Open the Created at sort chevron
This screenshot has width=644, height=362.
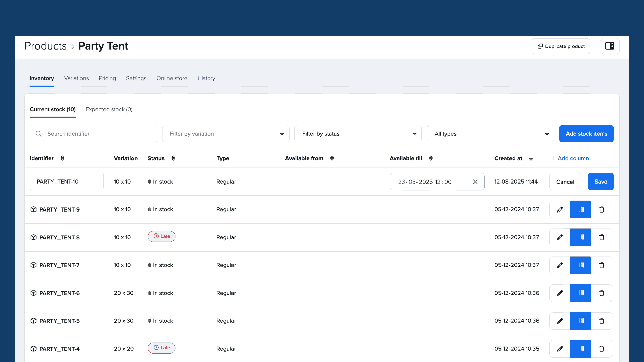pos(531,159)
